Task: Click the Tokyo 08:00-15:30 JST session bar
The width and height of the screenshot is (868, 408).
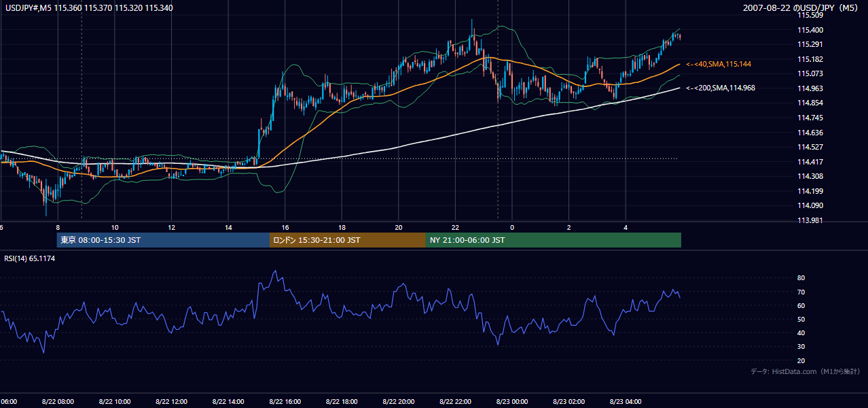Action: (x=163, y=240)
